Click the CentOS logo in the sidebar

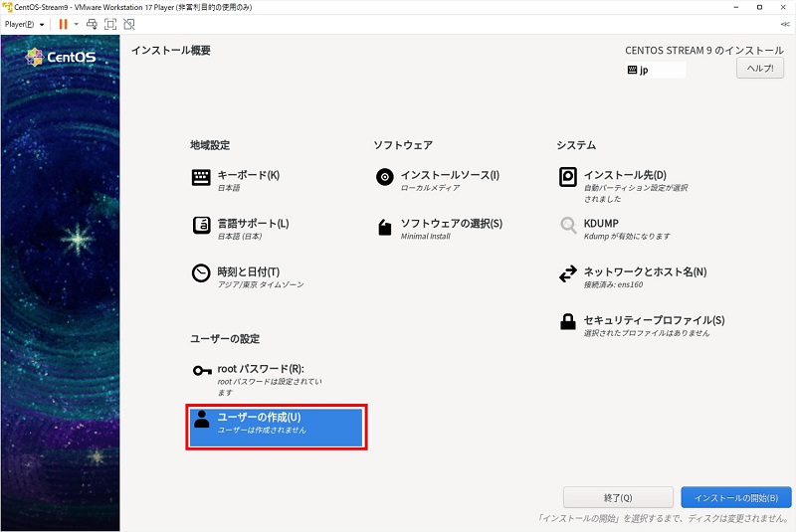(x=61, y=57)
